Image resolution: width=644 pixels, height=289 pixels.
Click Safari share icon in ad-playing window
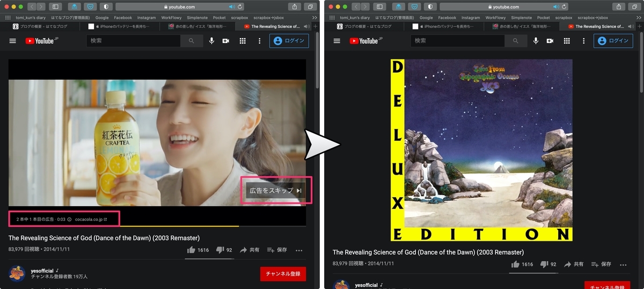[x=295, y=6]
